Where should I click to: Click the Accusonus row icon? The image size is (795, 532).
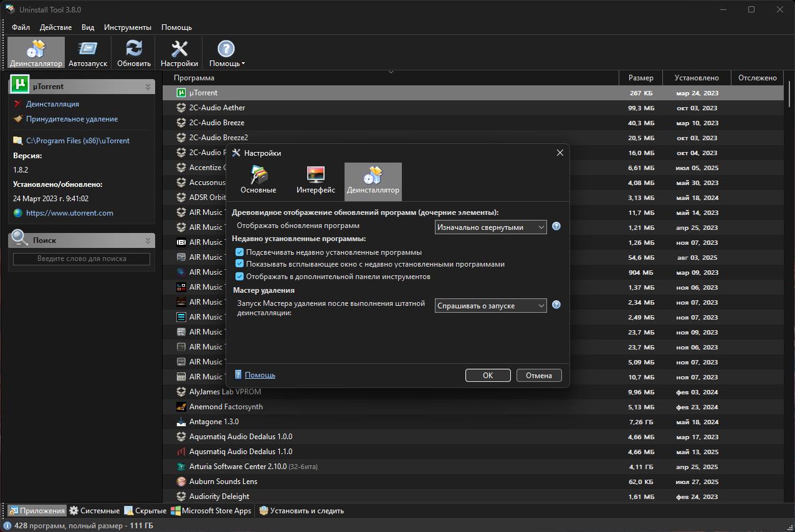coord(181,183)
